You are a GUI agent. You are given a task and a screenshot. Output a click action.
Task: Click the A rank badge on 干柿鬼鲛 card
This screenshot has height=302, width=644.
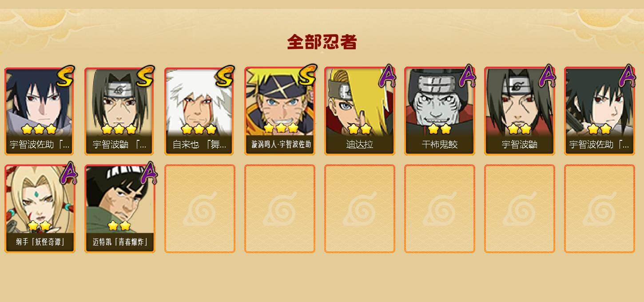(467, 76)
